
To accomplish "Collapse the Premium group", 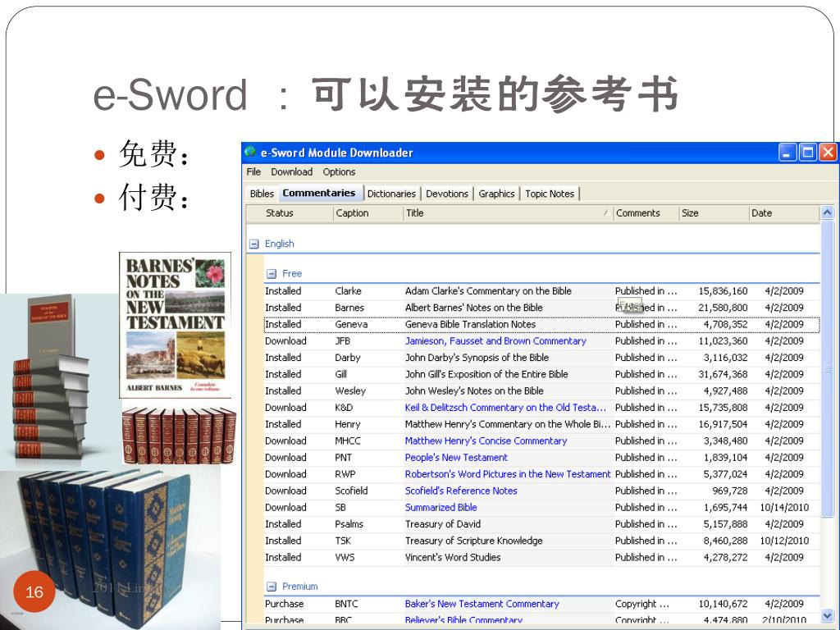I will point(272,587).
